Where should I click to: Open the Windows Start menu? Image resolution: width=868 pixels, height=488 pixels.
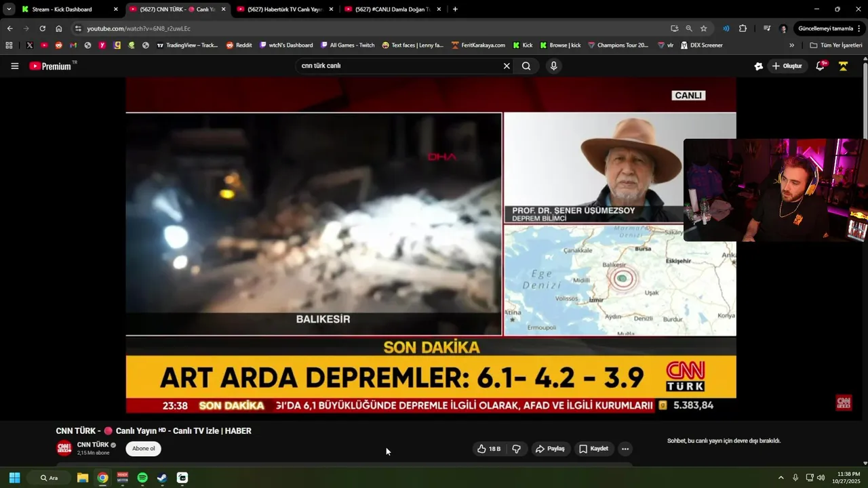point(14,478)
